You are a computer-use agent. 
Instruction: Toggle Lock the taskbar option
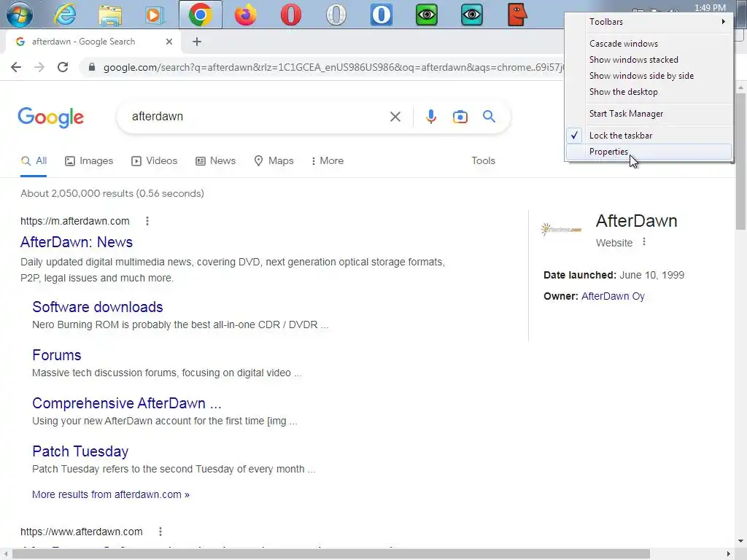649,136
